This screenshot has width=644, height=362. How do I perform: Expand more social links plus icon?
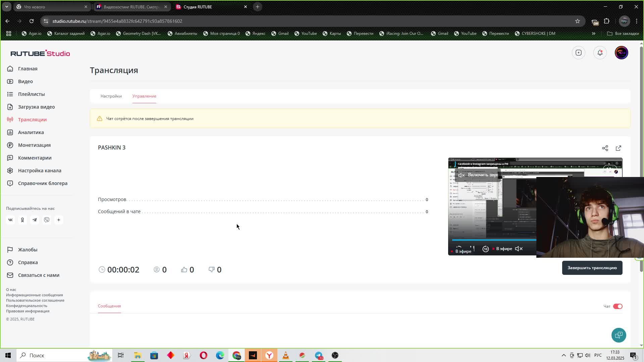coord(59,220)
